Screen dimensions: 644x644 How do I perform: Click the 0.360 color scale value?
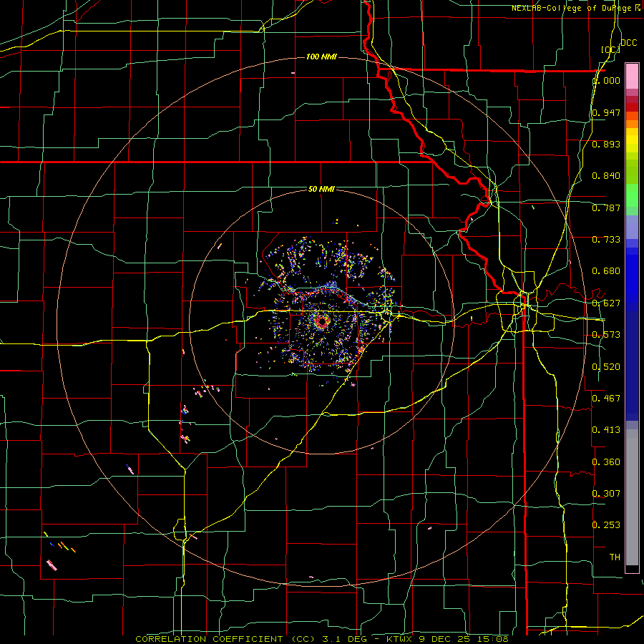(x=606, y=462)
